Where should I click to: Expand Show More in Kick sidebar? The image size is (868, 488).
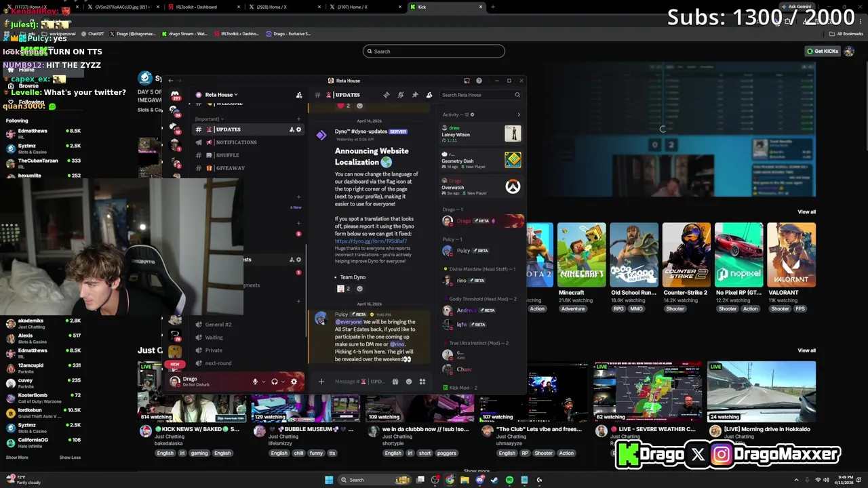tap(17, 457)
